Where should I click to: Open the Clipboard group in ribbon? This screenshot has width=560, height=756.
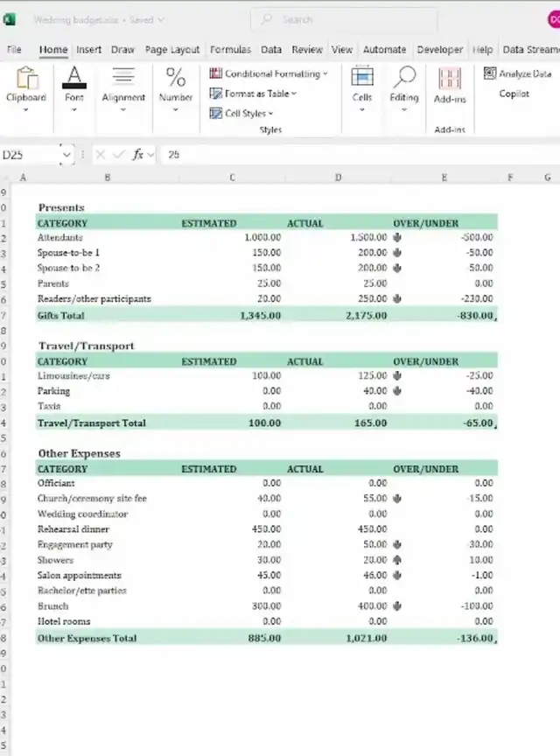[x=25, y=89]
